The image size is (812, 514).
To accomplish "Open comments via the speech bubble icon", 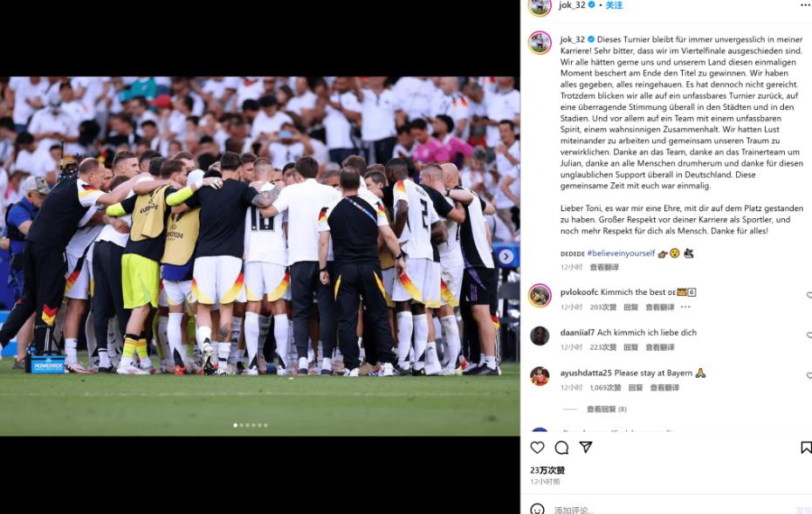I will 561,448.
